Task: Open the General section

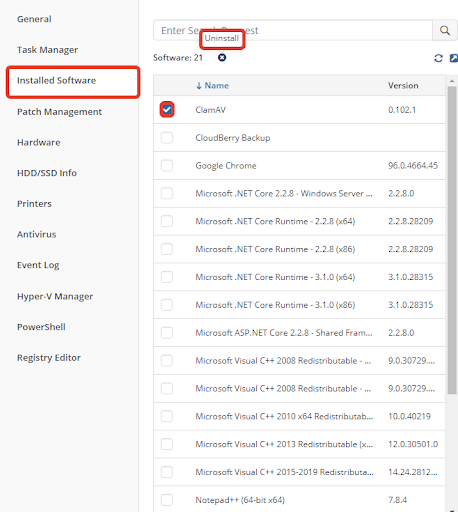Action: (34, 19)
